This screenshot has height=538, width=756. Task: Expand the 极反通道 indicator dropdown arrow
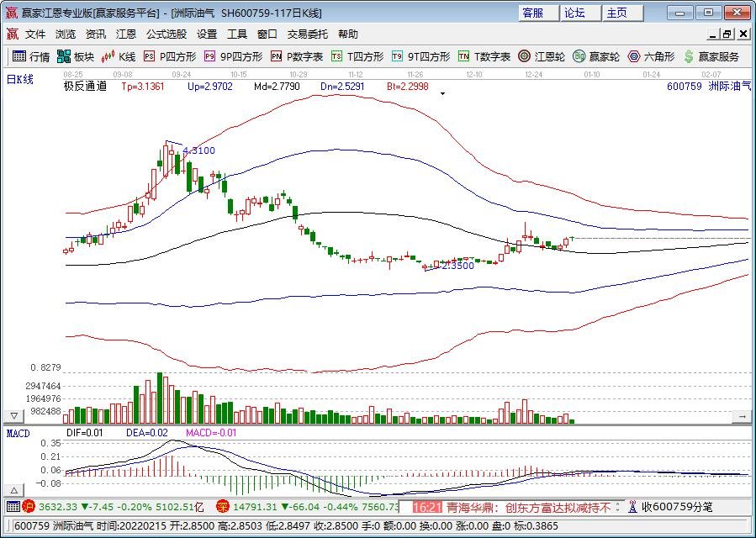coord(442,93)
